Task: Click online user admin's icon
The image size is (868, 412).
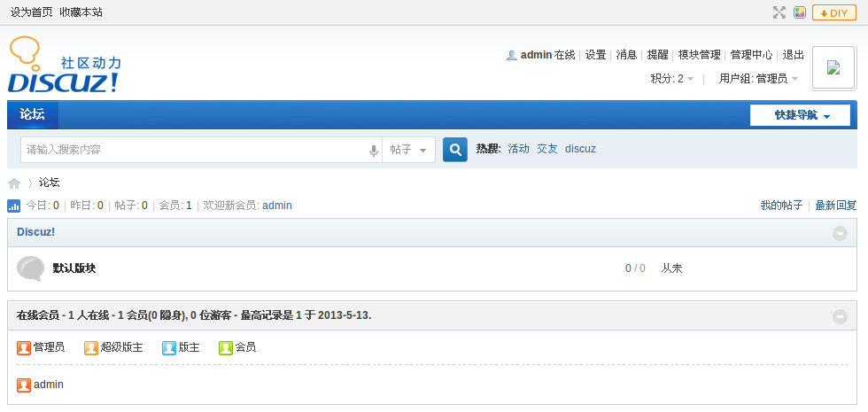Action: 24,385
